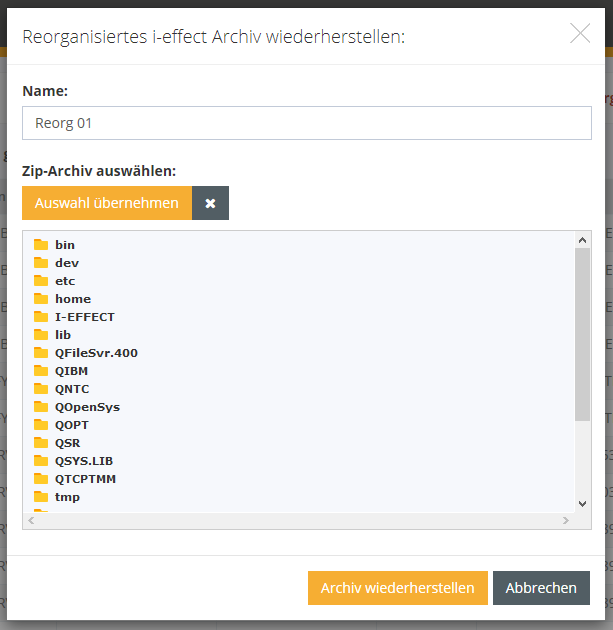Click the horizontal scrollbar right arrow

pyautogui.click(x=566, y=521)
